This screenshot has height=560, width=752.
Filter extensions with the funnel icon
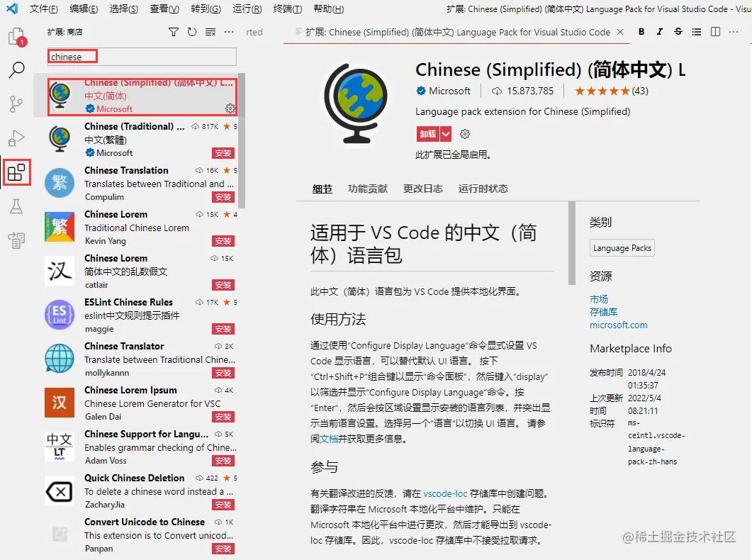174,32
